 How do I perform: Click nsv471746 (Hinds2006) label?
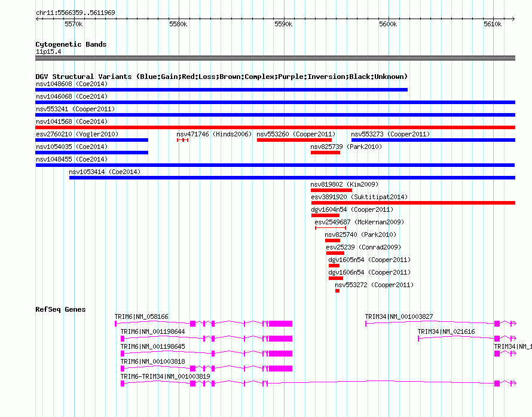(214, 134)
